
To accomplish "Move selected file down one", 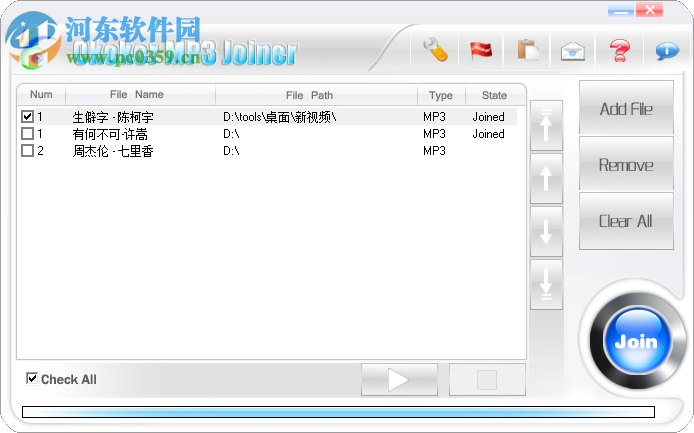I will [546, 232].
